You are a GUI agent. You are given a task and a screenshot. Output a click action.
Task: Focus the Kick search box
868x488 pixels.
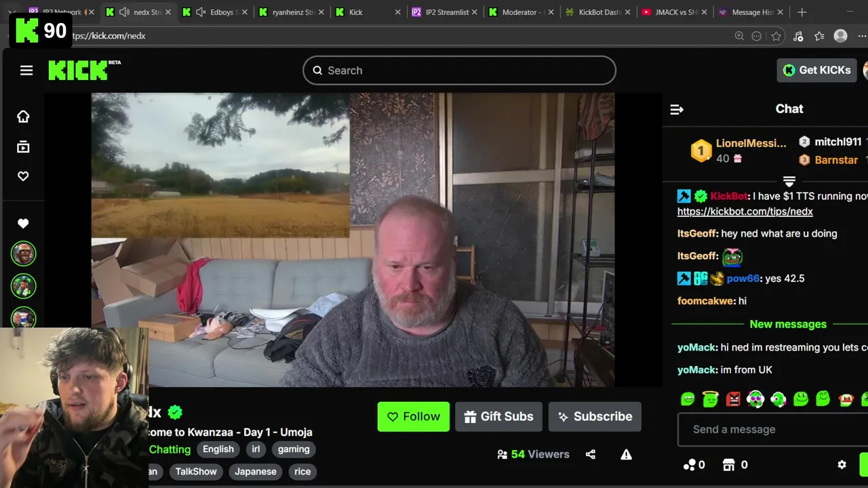[459, 70]
